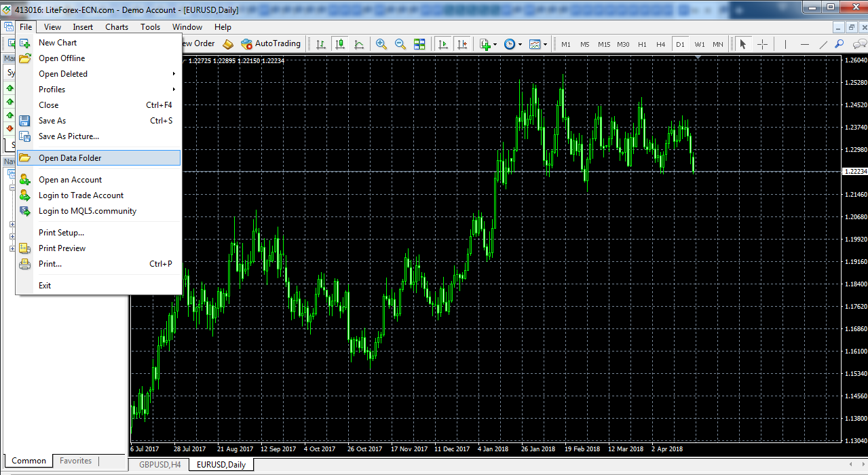Image resolution: width=868 pixels, height=475 pixels.
Task: Switch to the EURUSD,Daily chart tab
Action: (221, 465)
